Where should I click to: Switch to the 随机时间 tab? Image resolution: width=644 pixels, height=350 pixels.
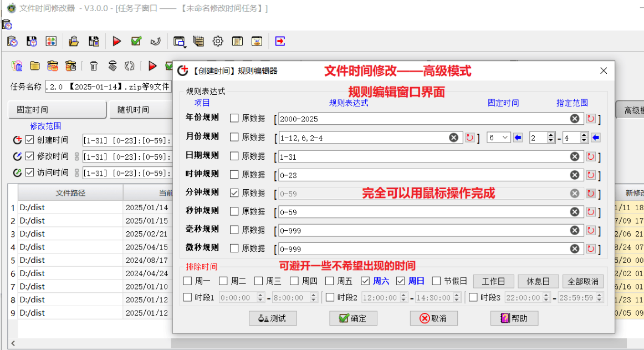(x=141, y=110)
